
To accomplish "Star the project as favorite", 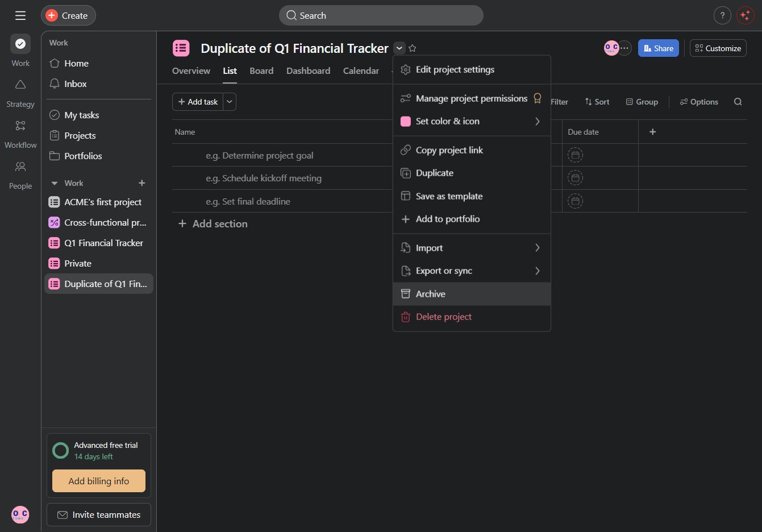I will [x=413, y=48].
